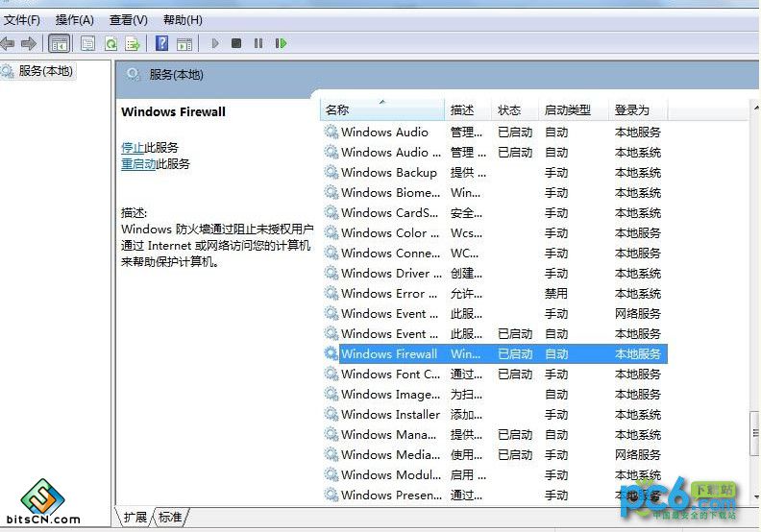The width and height of the screenshot is (761, 532).
Task: Click the Forward arrow in the toolbar
Action: point(29,43)
